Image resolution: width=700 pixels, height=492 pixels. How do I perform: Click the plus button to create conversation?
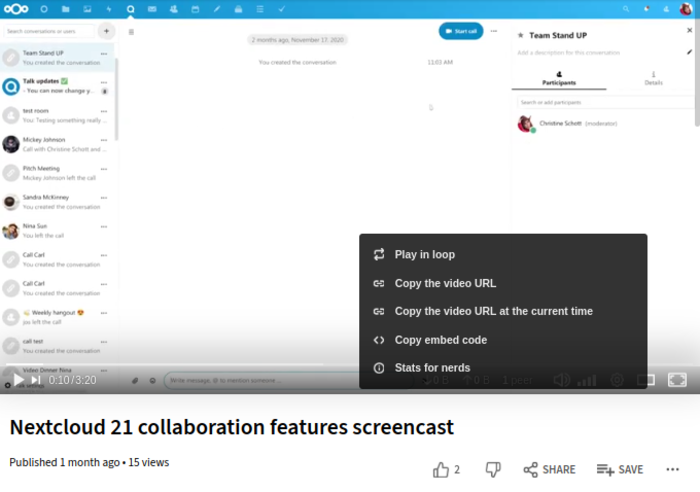point(106,31)
